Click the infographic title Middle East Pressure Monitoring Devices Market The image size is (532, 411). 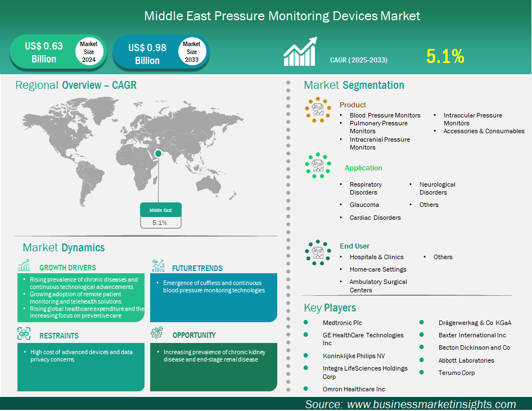[282, 16]
